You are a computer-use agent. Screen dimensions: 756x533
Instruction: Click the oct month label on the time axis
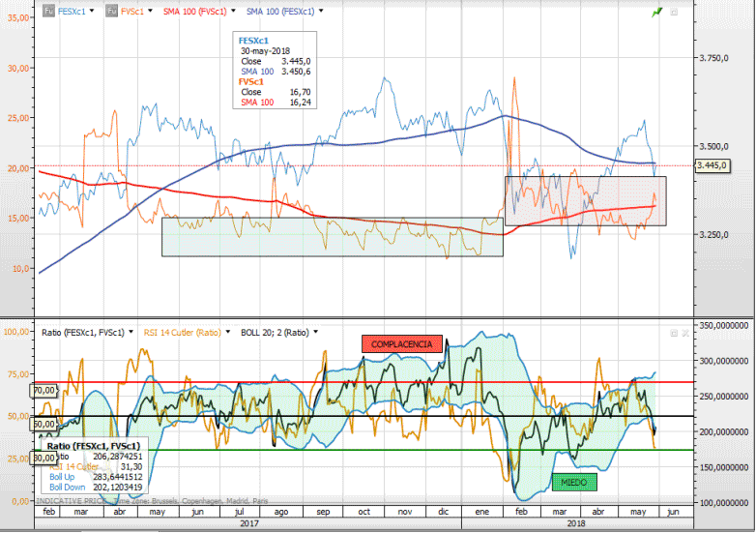coord(364,512)
